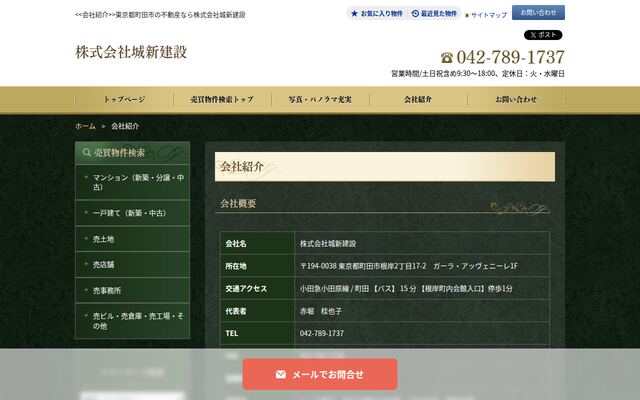This screenshot has width=640, height=400.
Task: Open 売土地 in the sidebar
Action: (132, 239)
